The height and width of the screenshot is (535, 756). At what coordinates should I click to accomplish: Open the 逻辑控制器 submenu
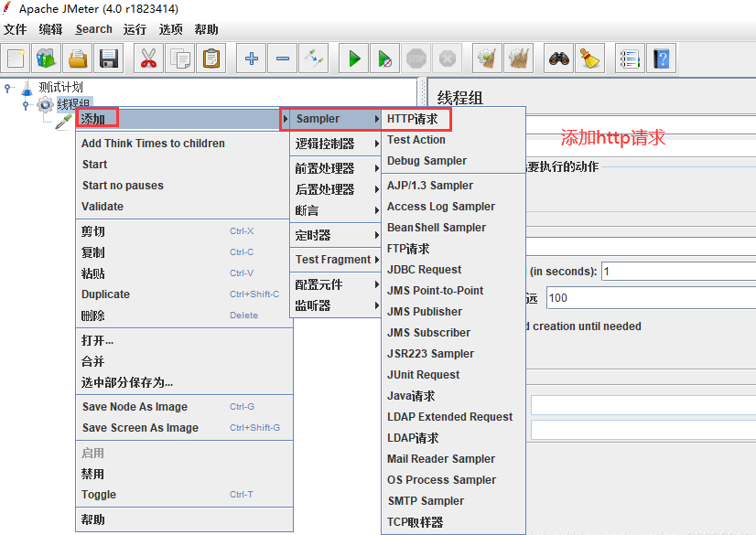click(335, 144)
